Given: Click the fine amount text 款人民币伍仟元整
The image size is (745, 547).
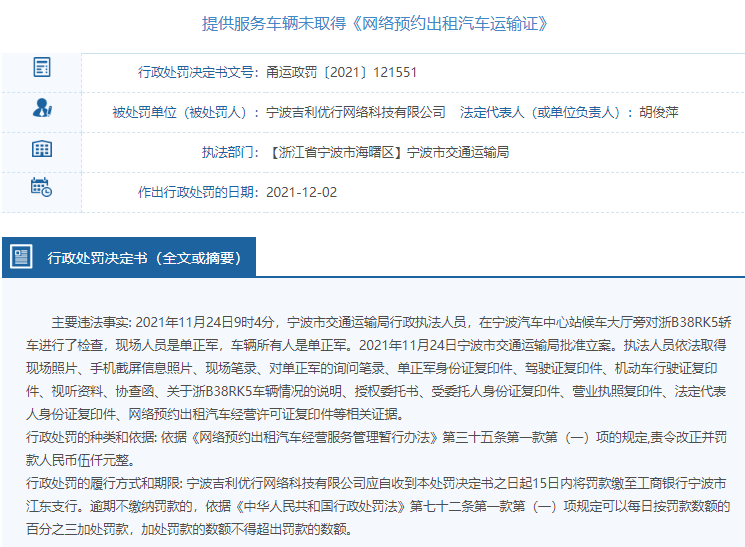Looking at the screenshot, I should pos(81,460).
